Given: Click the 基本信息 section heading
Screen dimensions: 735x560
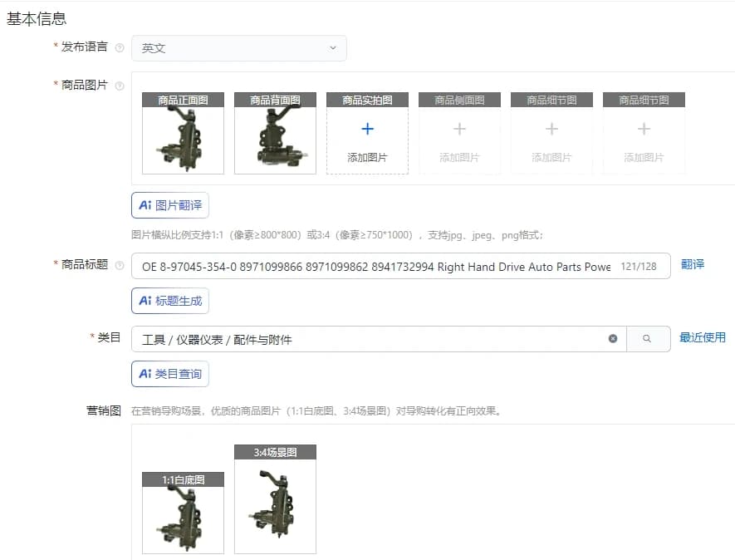Looking at the screenshot, I should (x=36, y=19).
